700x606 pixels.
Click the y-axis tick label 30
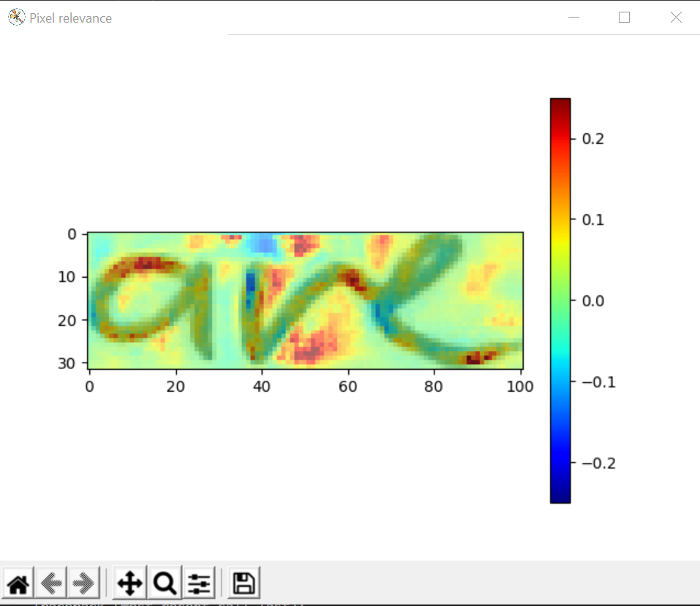[72, 363]
